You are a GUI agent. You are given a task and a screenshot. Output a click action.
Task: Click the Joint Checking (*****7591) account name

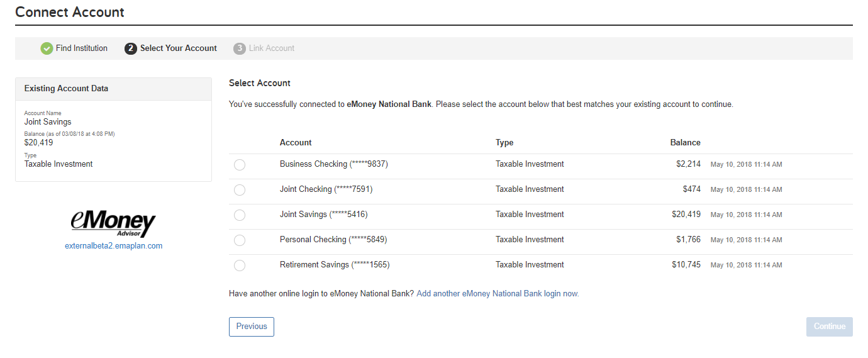click(x=326, y=189)
